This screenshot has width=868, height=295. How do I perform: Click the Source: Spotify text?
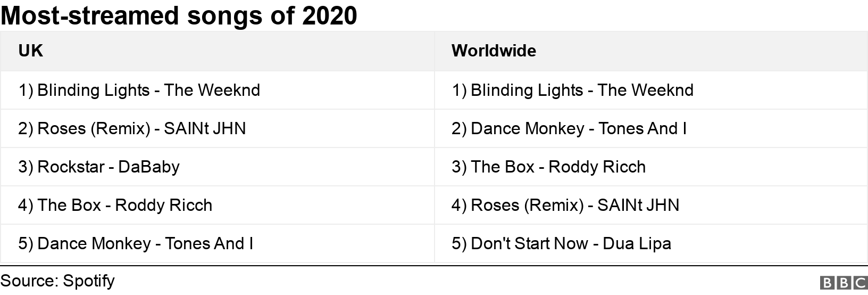point(57,281)
